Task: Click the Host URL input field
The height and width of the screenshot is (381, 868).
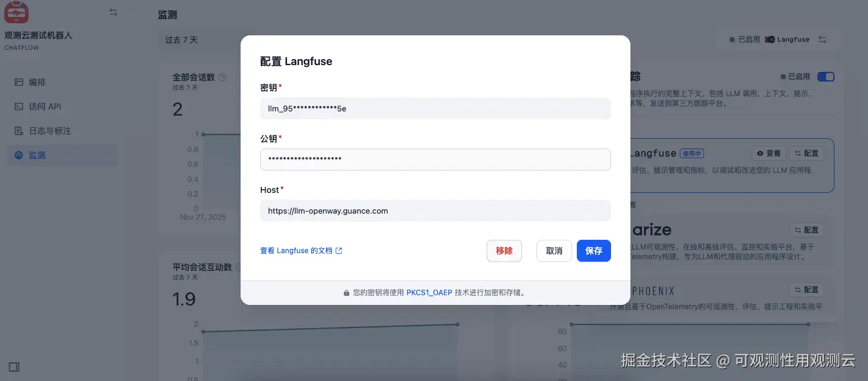Action: (435, 211)
